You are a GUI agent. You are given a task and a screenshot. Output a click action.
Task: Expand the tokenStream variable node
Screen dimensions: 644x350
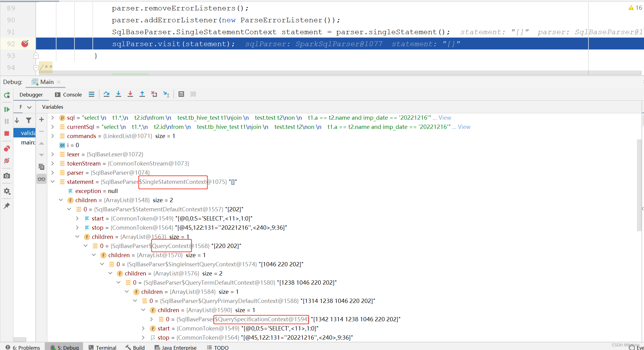pyautogui.click(x=52, y=163)
